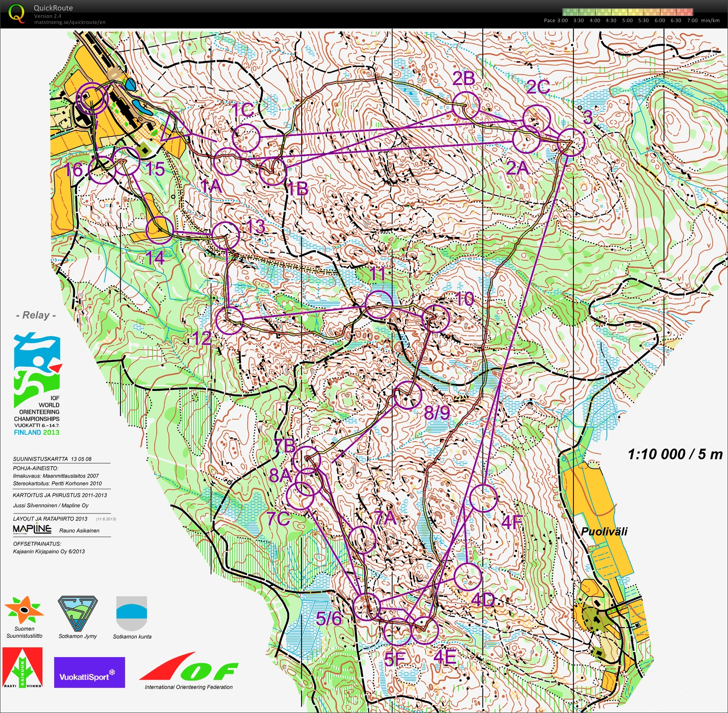Click 'KARTOITUS JA PIIRUSTUS 2011-2013' heading
Viewport: 728px width, 713px height.
point(60,495)
